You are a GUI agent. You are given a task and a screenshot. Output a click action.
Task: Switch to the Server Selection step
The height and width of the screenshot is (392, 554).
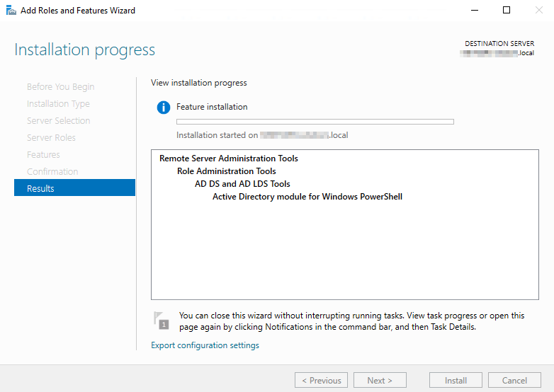(58, 121)
